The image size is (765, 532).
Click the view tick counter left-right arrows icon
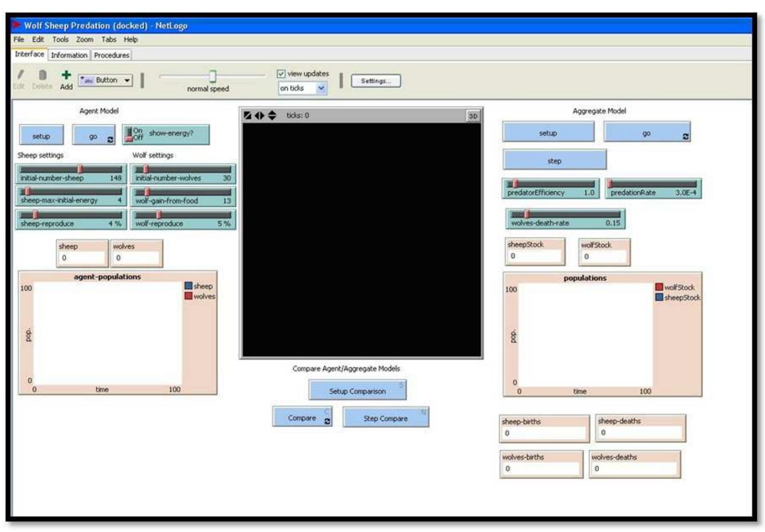coord(259,116)
